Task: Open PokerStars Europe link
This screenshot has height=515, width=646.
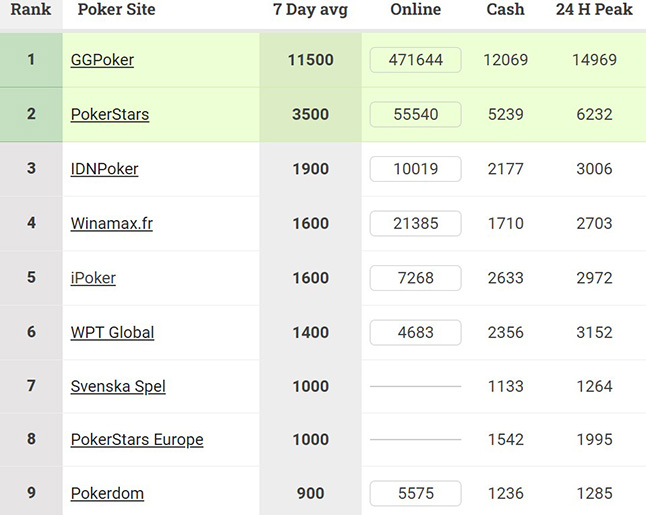Action: coord(137,440)
